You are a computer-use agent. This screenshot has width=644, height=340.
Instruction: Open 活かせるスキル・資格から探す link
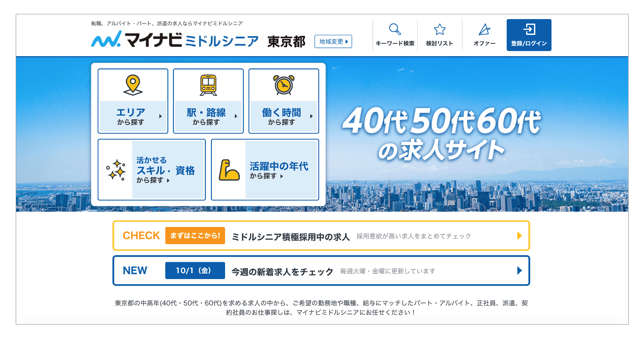(x=152, y=170)
